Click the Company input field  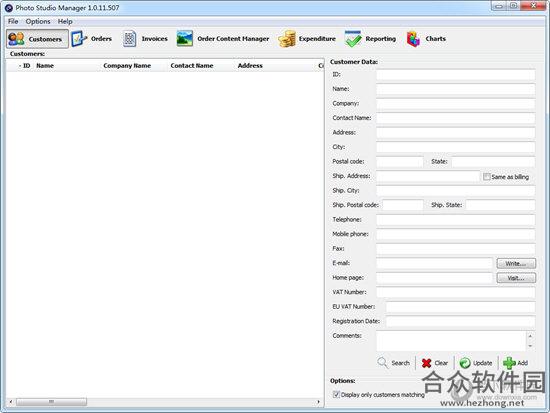(x=456, y=104)
